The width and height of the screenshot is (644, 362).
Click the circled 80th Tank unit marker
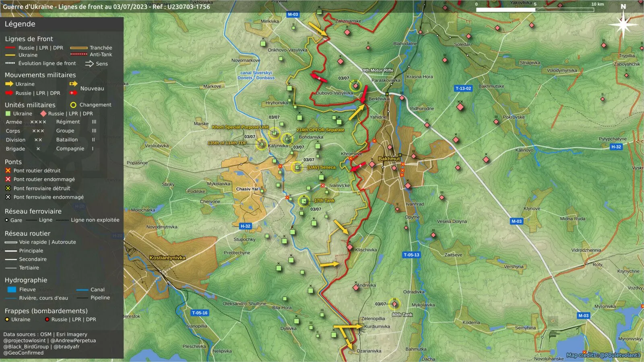(394, 304)
